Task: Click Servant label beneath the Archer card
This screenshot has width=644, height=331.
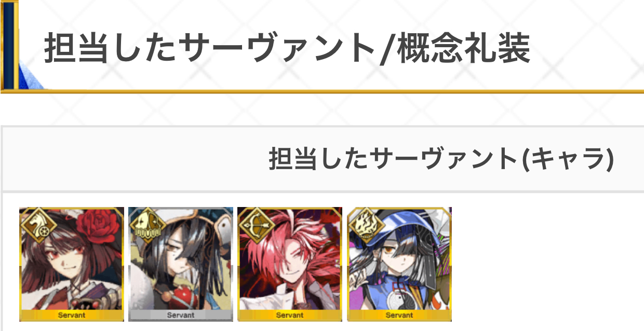Action: tap(290, 315)
